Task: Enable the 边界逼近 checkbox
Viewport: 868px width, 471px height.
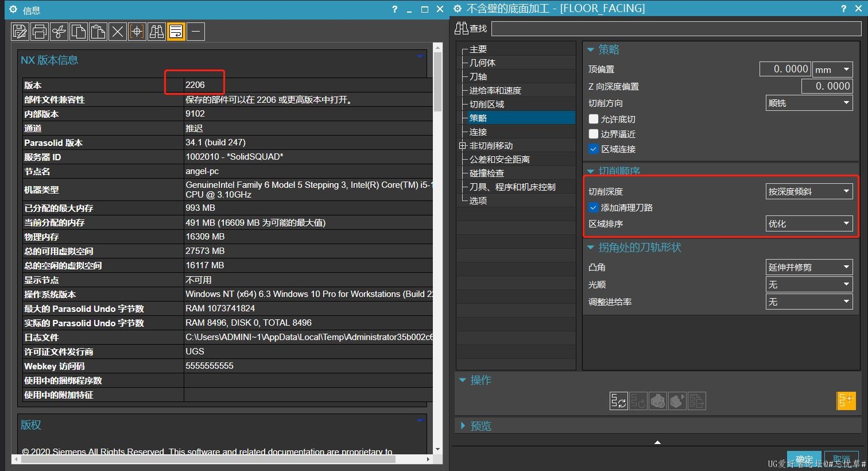Action: (594, 134)
